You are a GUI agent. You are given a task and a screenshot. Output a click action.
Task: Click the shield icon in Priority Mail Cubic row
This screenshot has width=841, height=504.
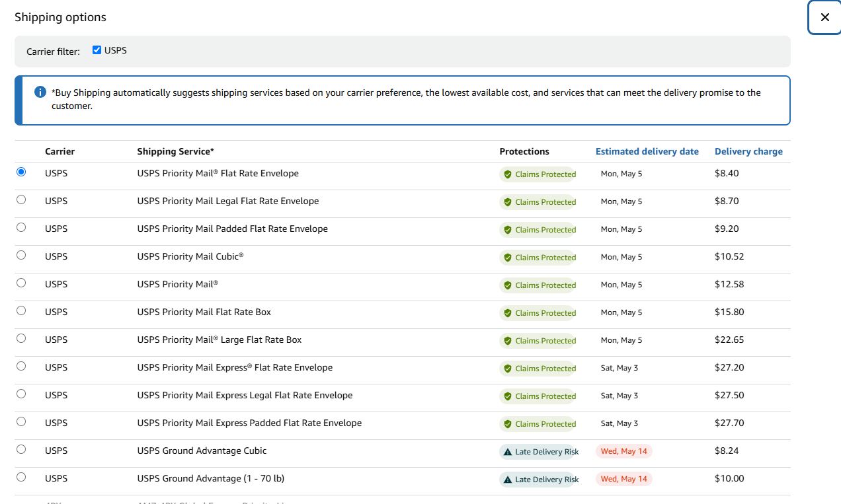pos(508,258)
